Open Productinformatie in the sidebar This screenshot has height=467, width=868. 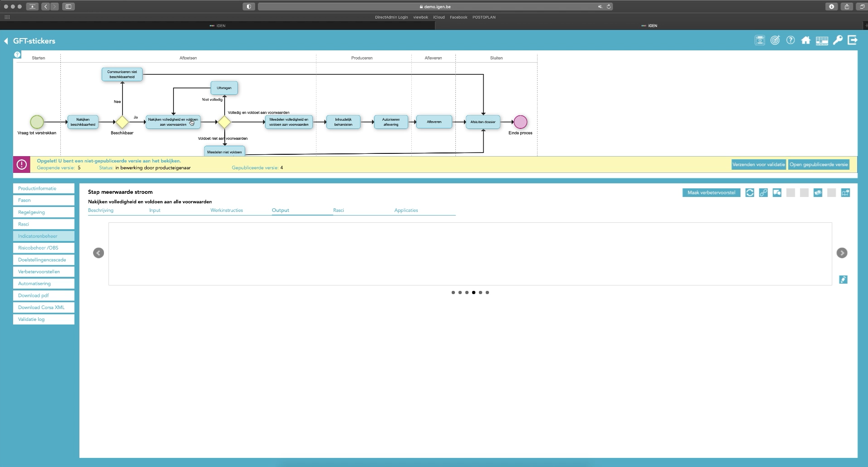(44, 188)
